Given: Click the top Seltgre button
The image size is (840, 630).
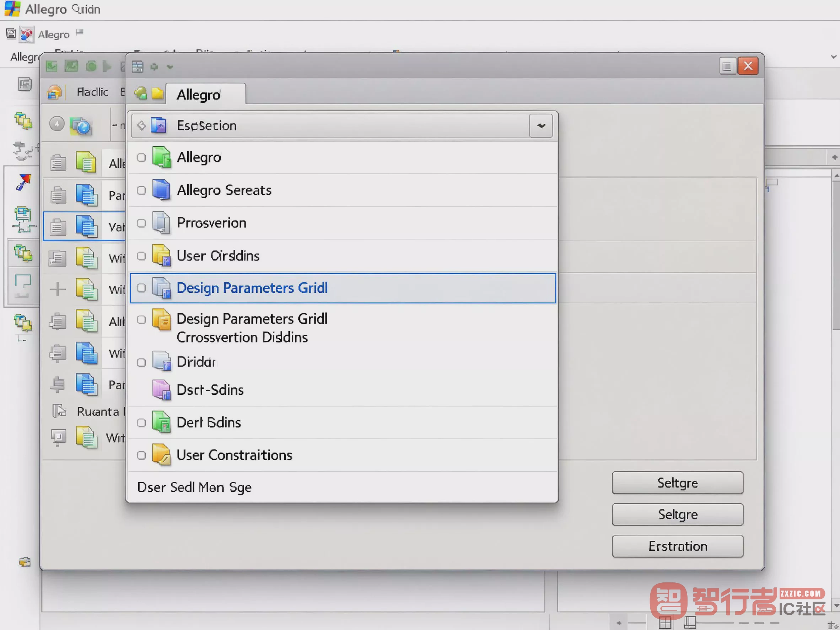Looking at the screenshot, I should click(677, 483).
